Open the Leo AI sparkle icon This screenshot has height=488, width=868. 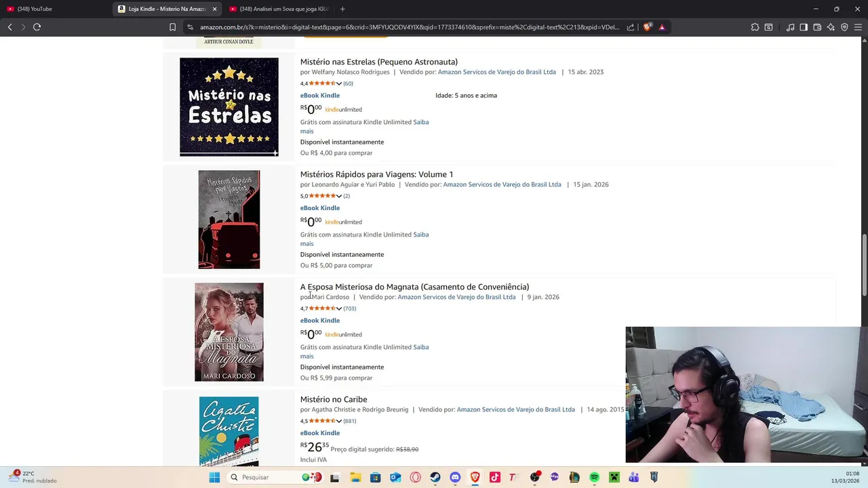click(x=831, y=27)
